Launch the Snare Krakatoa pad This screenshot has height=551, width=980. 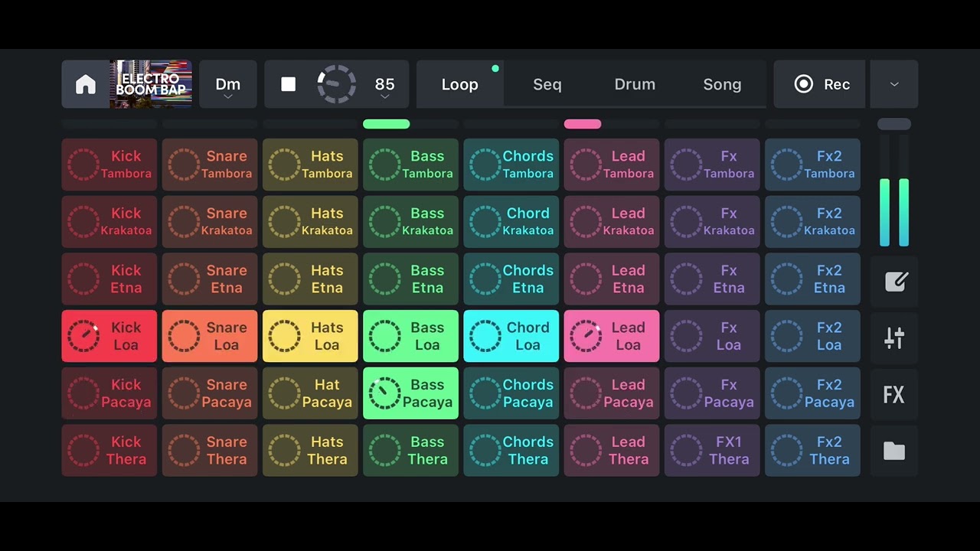[210, 222]
